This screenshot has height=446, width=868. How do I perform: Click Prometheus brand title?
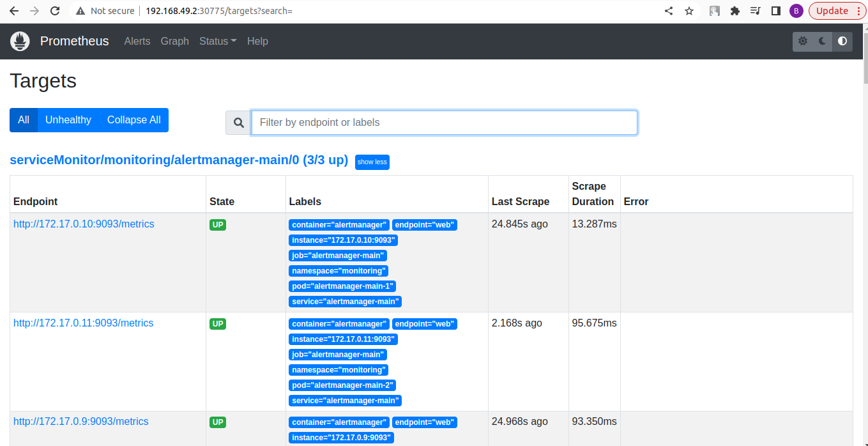click(75, 41)
